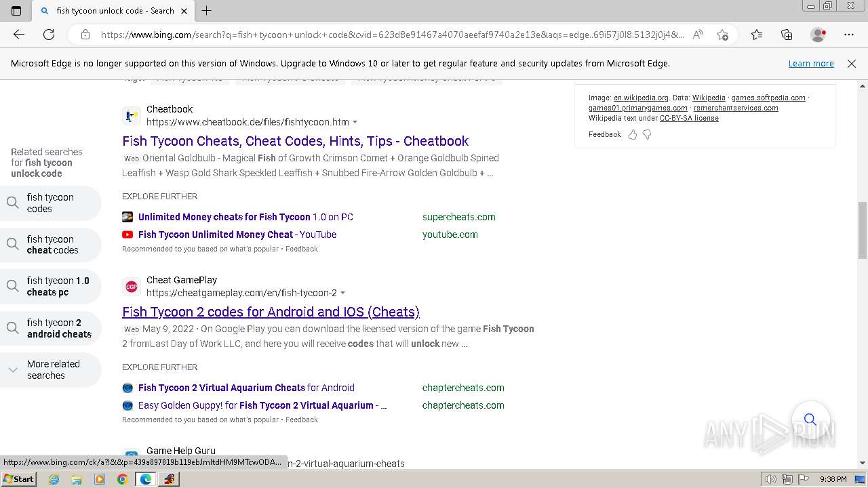Image resolution: width=868 pixels, height=488 pixels.
Task: Search related 'fish tycoon 1.0 cheats pc'
Action: pos(51,286)
